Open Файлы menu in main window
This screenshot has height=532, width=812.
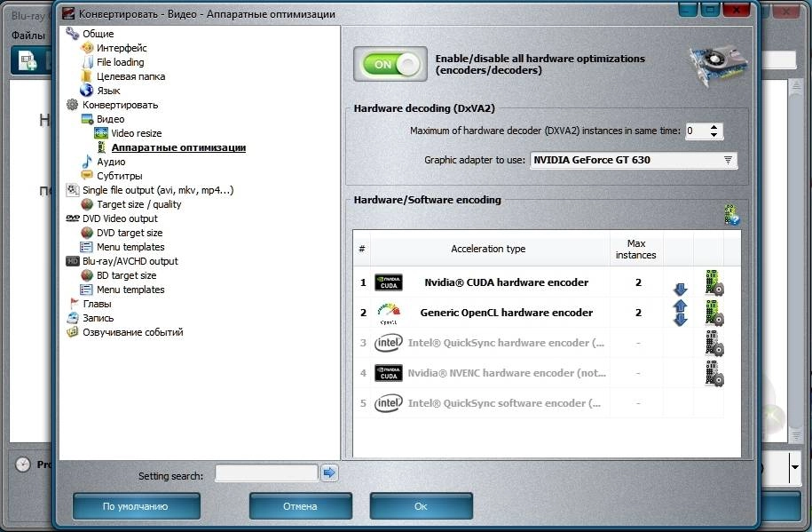pyautogui.click(x=28, y=36)
